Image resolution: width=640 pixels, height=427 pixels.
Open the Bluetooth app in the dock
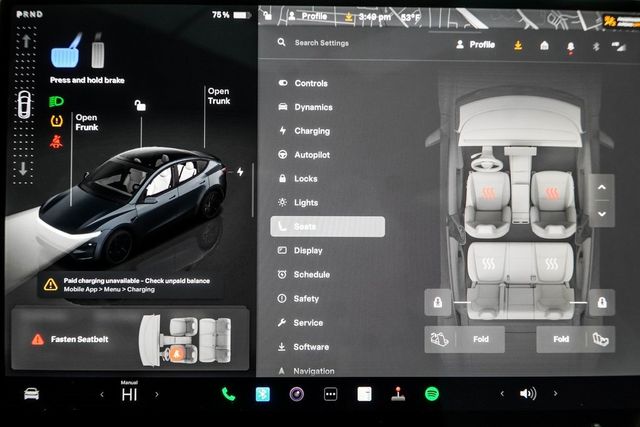tap(262, 394)
